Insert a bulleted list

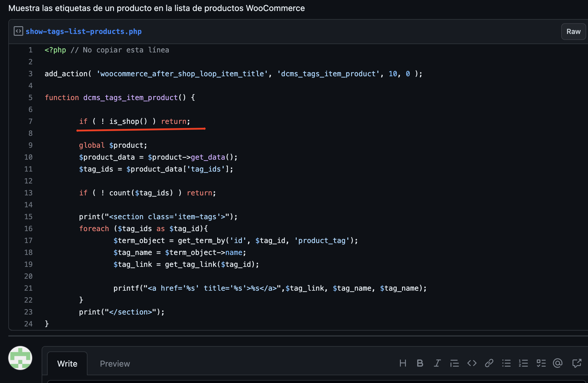coord(506,363)
